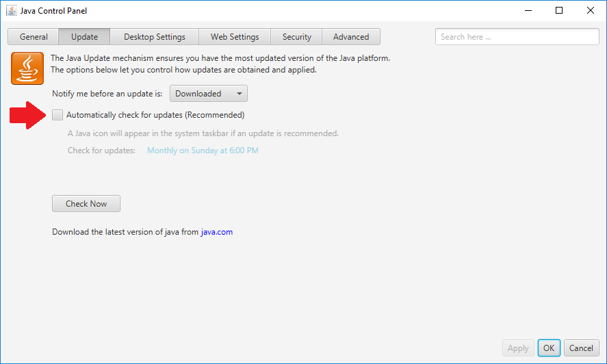Close the Java Control Panel window
Screen dimensions: 607x364
[591, 10]
